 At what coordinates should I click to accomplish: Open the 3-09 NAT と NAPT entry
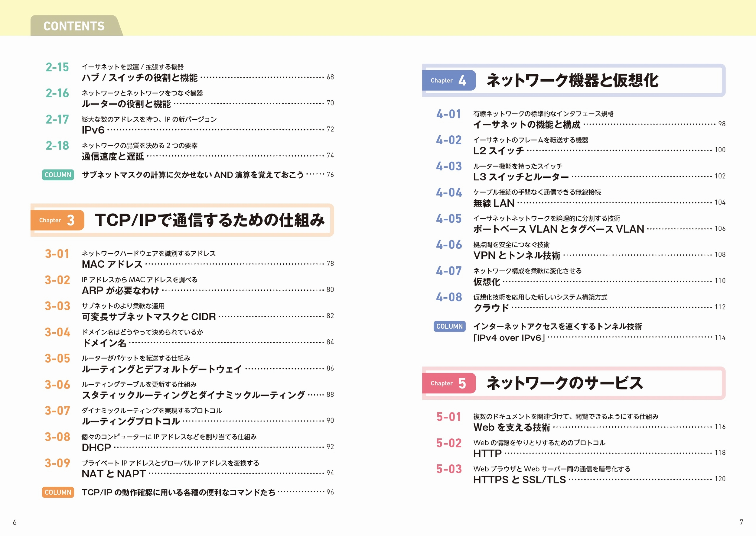(190, 468)
